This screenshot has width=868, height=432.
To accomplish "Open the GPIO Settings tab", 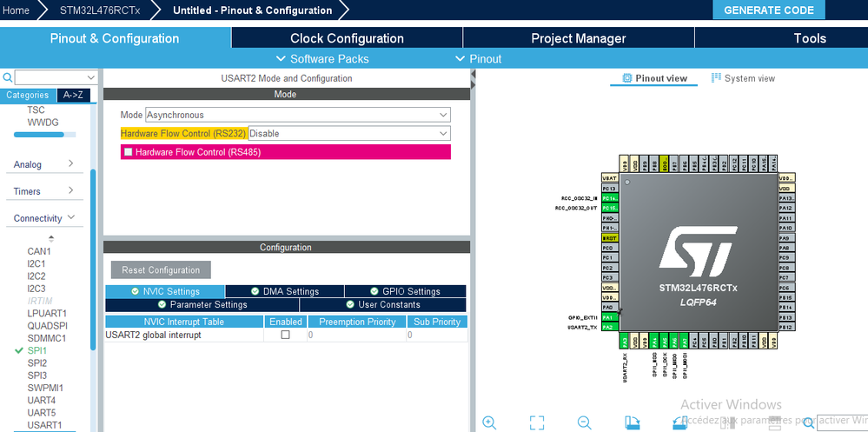I will pyautogui.click(x=405, y=291).
